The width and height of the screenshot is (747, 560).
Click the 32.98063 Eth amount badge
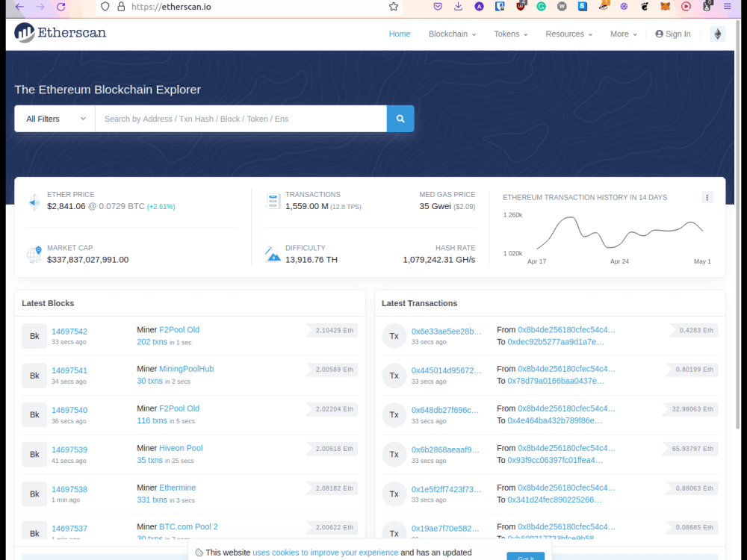pyautogui.click(x=689, y=409)
